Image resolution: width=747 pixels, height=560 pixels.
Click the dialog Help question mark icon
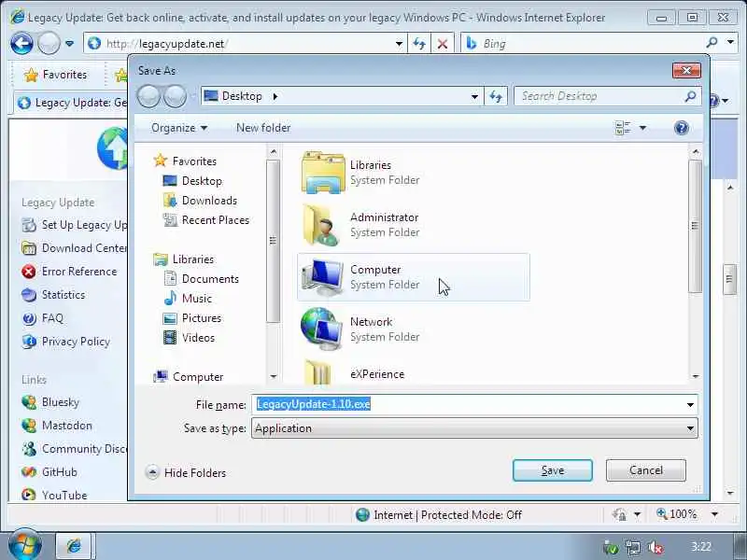[682, 128]
